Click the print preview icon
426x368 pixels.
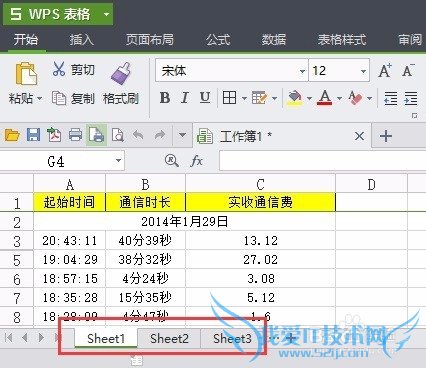96,135
